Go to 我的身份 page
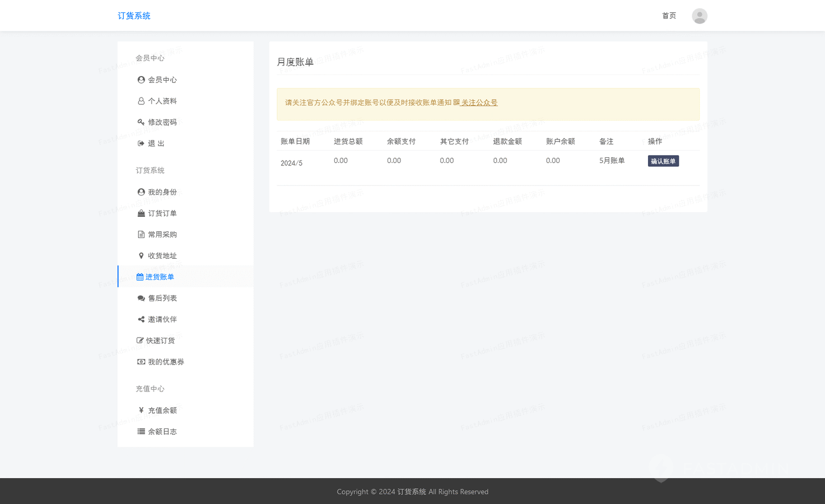The width and height of the screenshot is (825, 504). 162,192
